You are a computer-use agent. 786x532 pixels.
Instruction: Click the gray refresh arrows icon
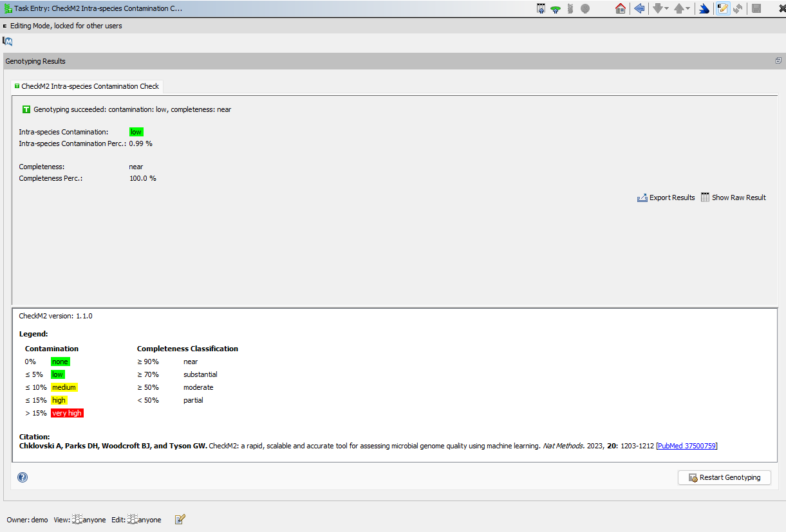click(x=738, y=8)
